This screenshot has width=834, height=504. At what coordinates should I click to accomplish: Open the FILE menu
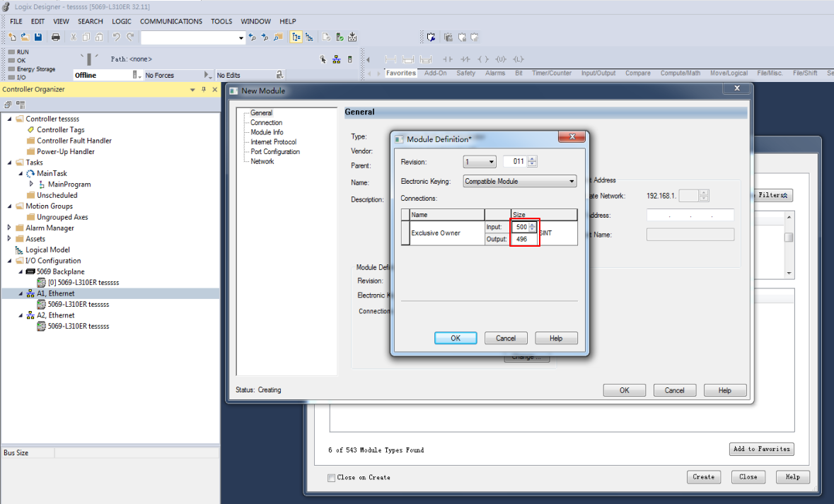tap(16, 21)
